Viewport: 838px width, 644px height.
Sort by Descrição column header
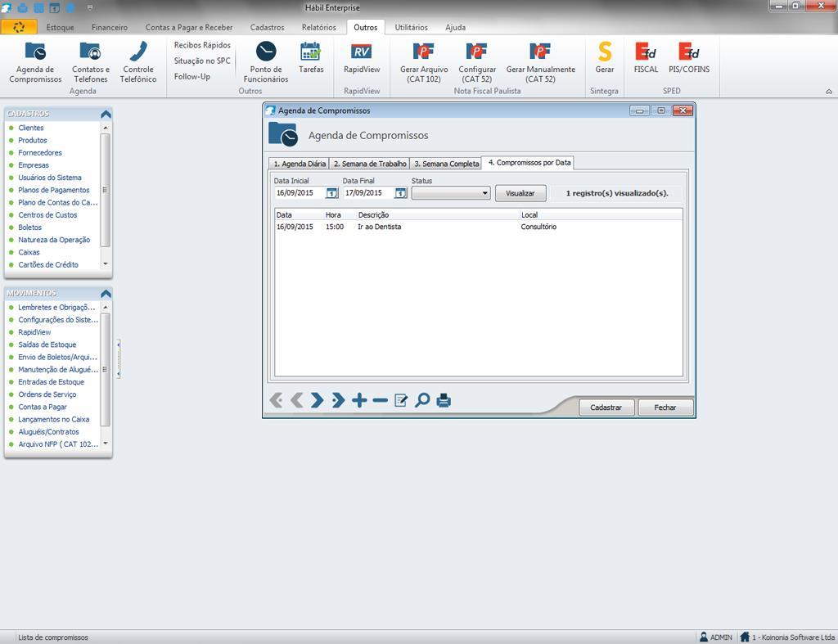coord(438,215)
